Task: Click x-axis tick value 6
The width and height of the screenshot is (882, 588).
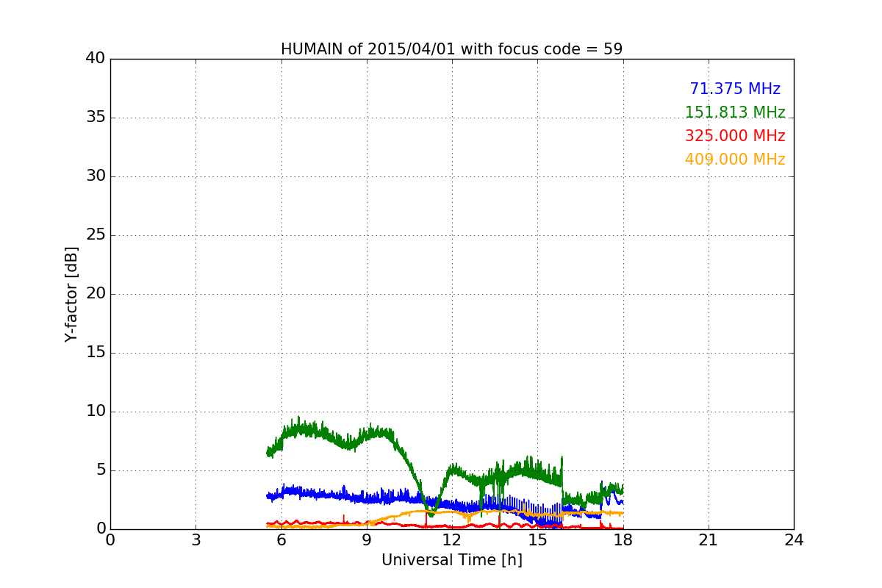Action: pos(281,540)
